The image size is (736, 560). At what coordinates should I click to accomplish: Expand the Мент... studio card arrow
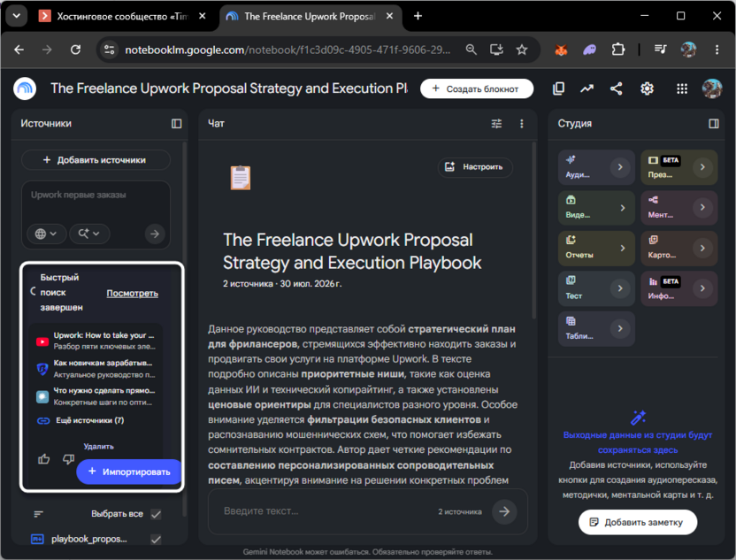[x=702, y=208]
